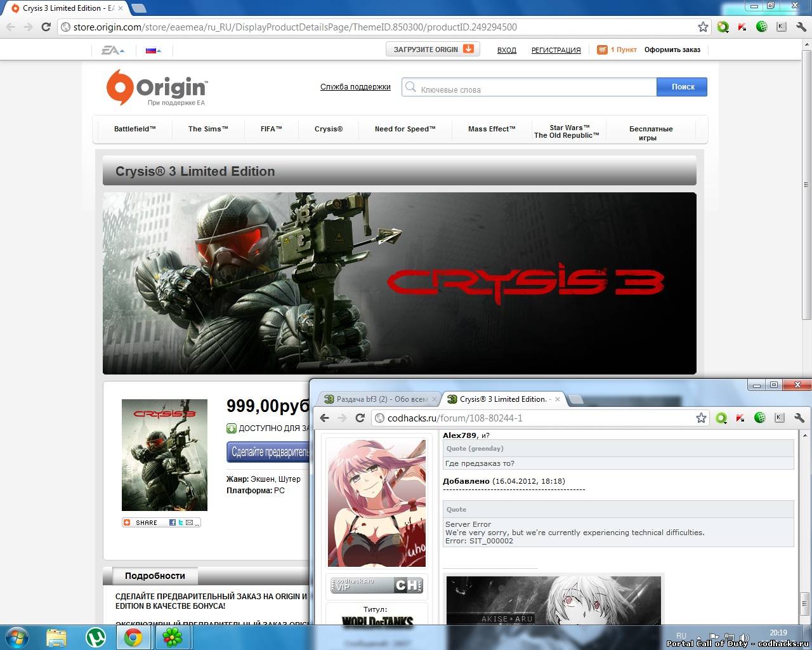Click the pink-haired anime avatar

point(377,503)
